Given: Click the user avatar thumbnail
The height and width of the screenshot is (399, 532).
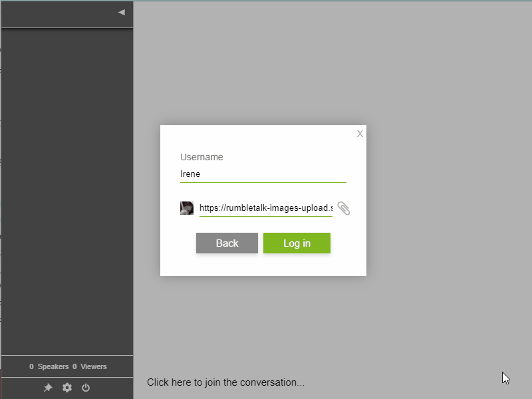Looking at the screenshot, I should click(187, 208).
